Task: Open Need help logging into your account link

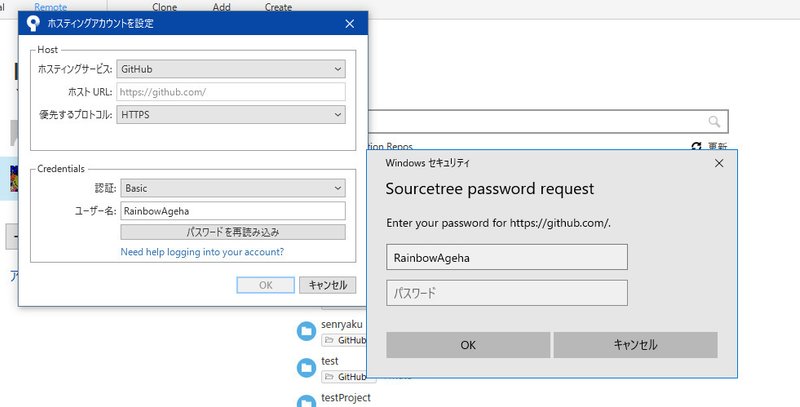Action: point(202,252)
